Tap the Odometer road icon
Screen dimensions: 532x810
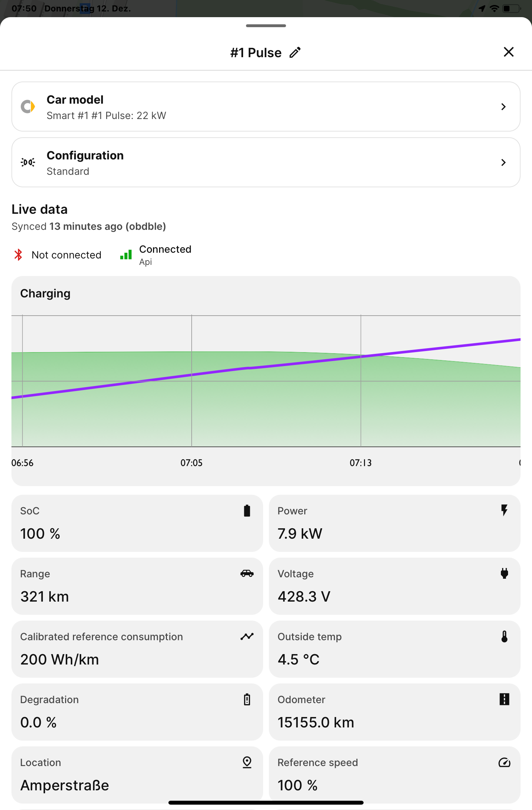(x=504, y=699)
